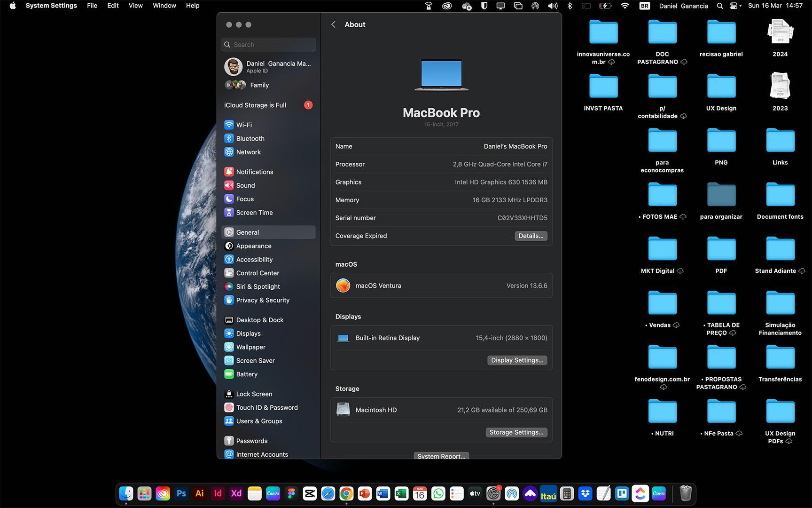This screenshot has height=508, width=812.
Task: Select Screen Time in the sidebar
Action: [268, 213]
